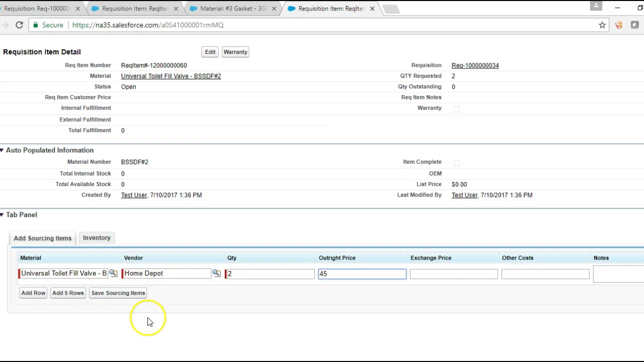Open the Universal Toilet Fill Valve material link

[x=171, y=76]
